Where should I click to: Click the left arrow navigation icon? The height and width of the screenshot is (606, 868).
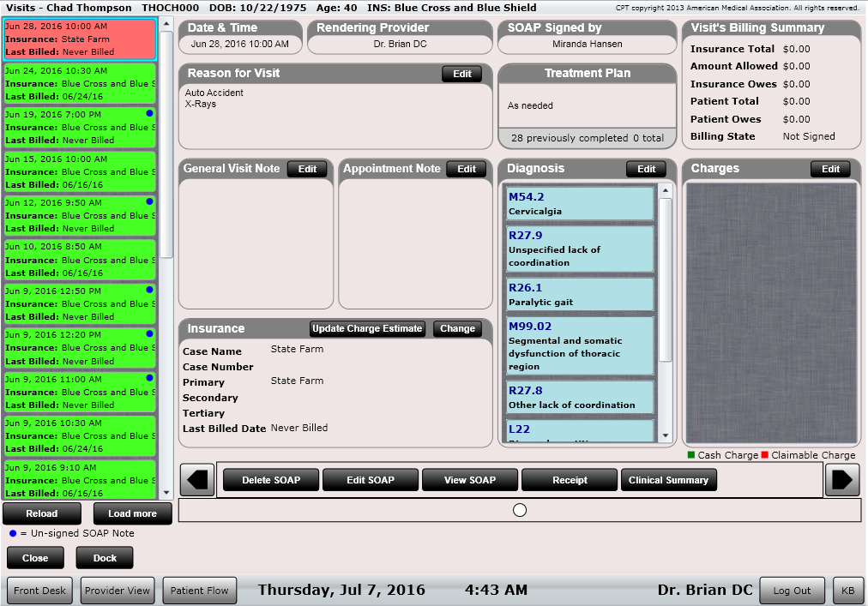point(198,480)
